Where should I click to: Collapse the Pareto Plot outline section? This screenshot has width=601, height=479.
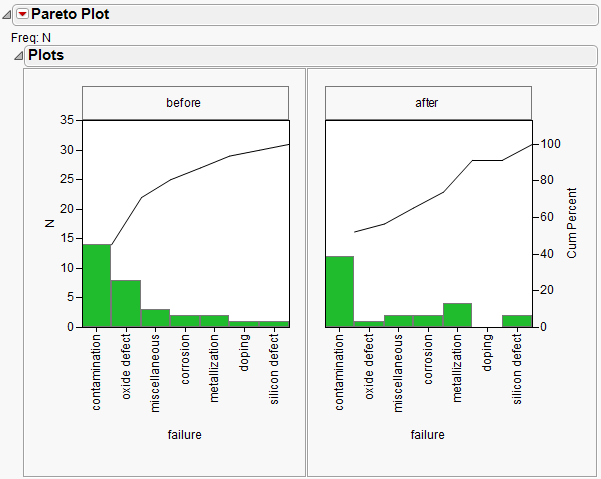click(x=7, y=14)
